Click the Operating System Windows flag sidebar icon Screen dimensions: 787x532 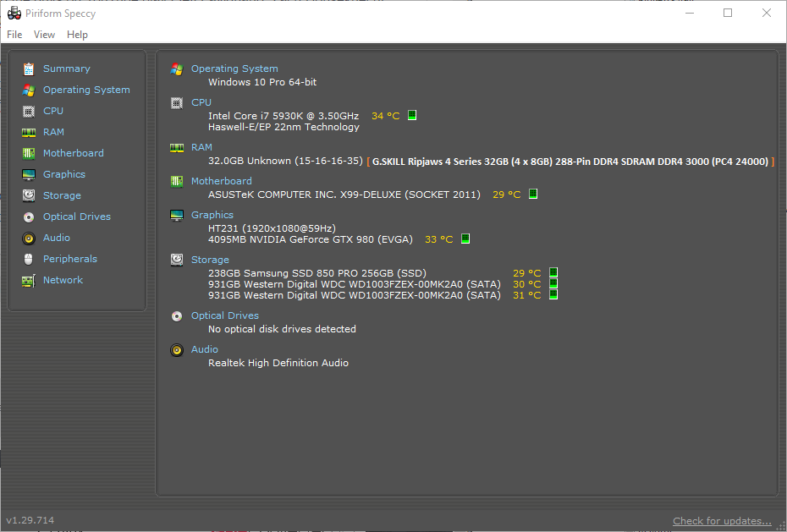(x=29, y=90)
